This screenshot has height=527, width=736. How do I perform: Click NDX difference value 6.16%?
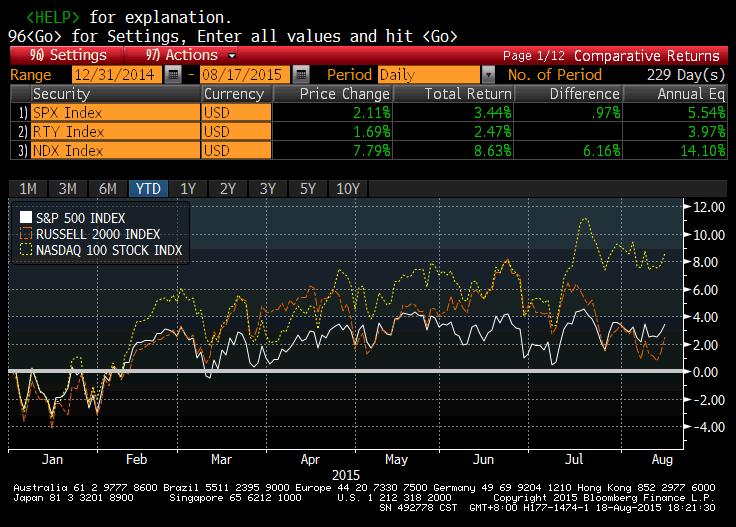[x=602, y=150]
